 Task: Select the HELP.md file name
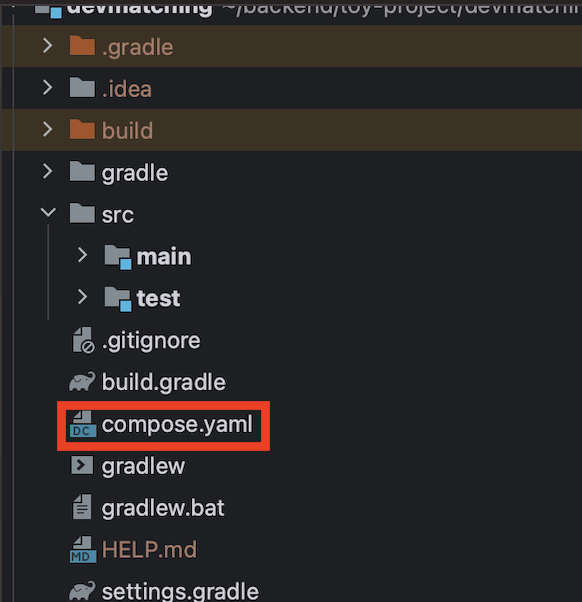click(x=149, y=550)
